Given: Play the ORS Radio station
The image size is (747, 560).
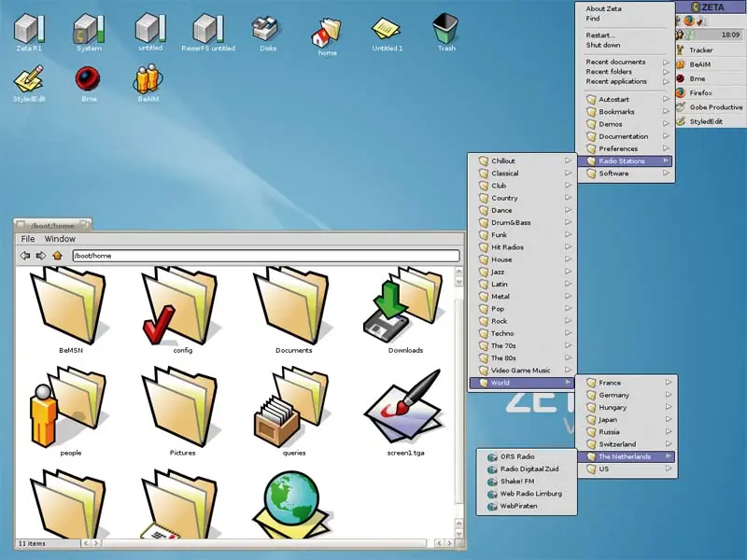Looking at the screenshot, I should (x=527, y=456).
